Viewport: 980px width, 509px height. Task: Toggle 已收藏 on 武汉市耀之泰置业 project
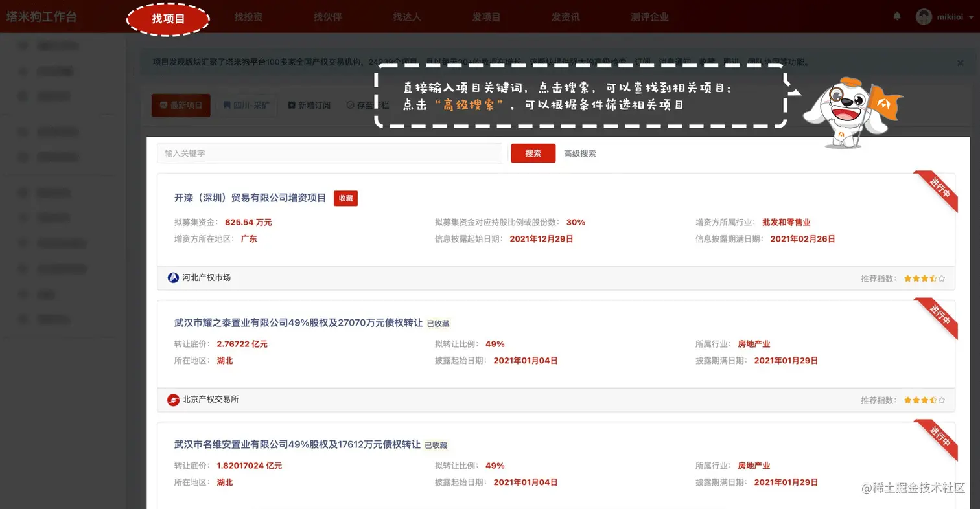click(x=438, y=323)
